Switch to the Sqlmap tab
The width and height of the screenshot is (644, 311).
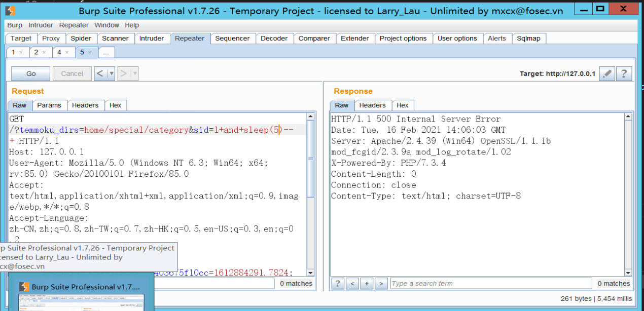(x=529, y=38)
